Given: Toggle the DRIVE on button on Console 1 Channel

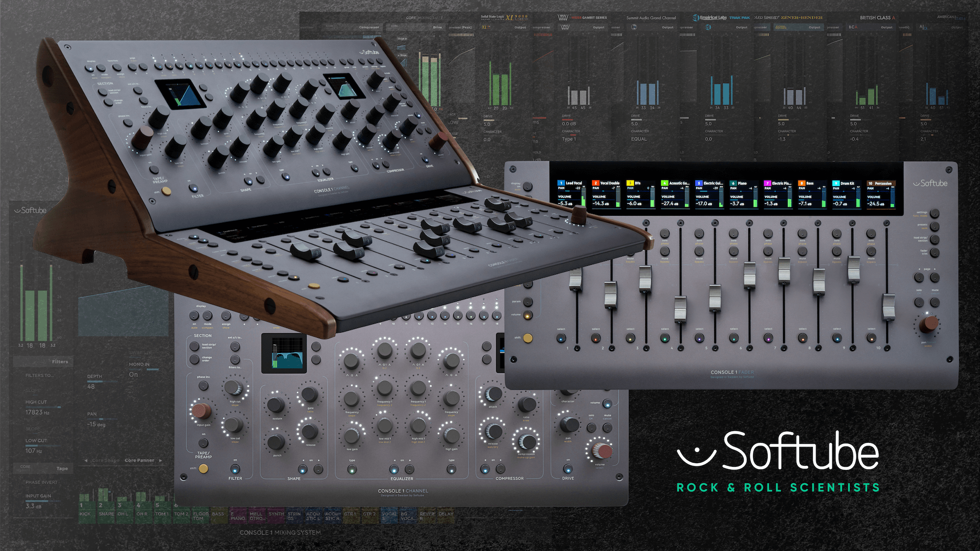Looking at the screenshot, I should pyautogui.click(x=568, y=468).
